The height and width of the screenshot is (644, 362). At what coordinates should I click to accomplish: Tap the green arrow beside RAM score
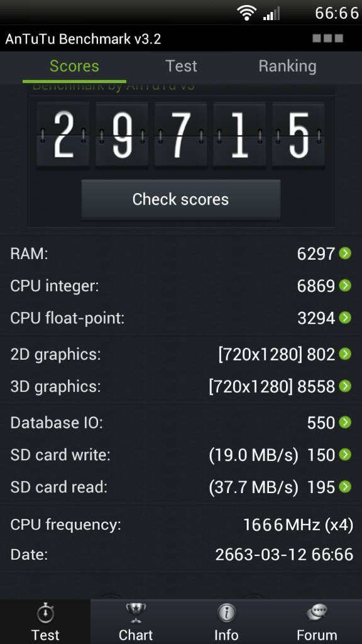pos(345,253)
